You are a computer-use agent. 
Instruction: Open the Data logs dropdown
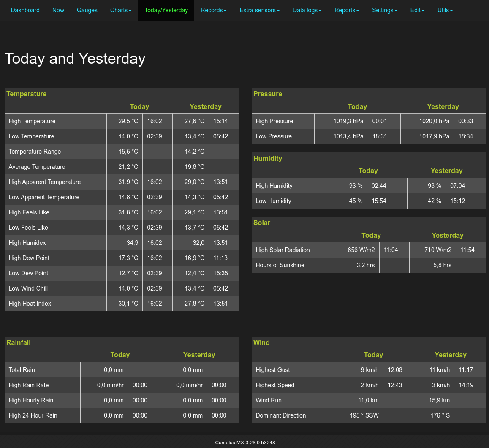tap(307, 10)
